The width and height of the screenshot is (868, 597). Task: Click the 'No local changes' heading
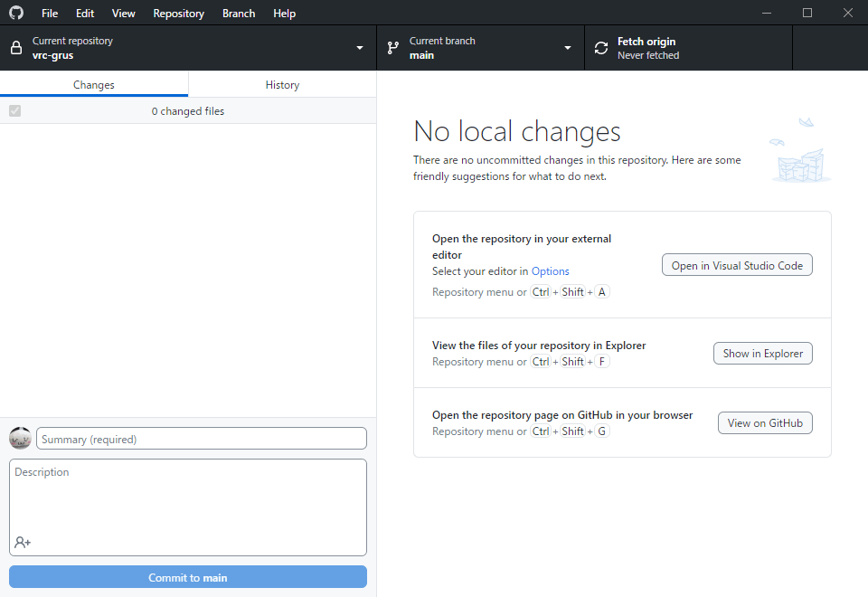click(x=517, y=132)
